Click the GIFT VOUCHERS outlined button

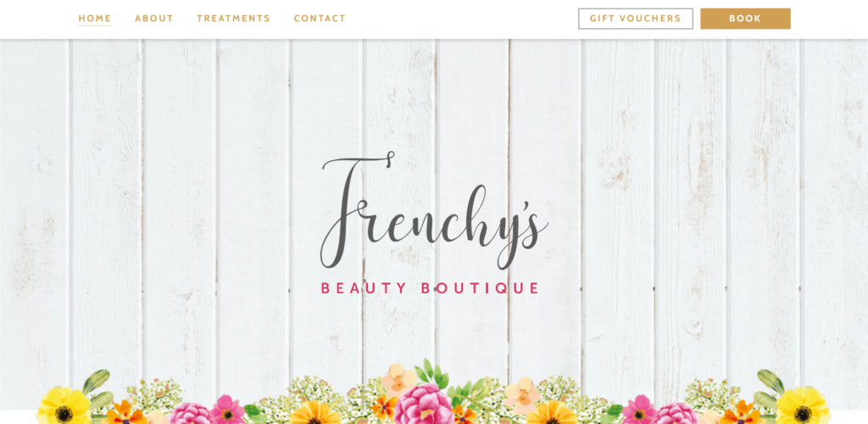(x=636, y=19)
